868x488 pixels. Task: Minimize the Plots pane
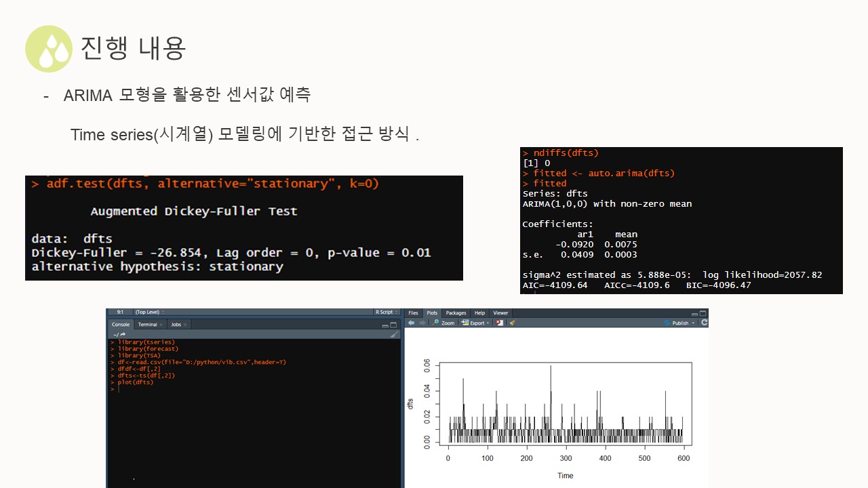click(x=694, y=313)
